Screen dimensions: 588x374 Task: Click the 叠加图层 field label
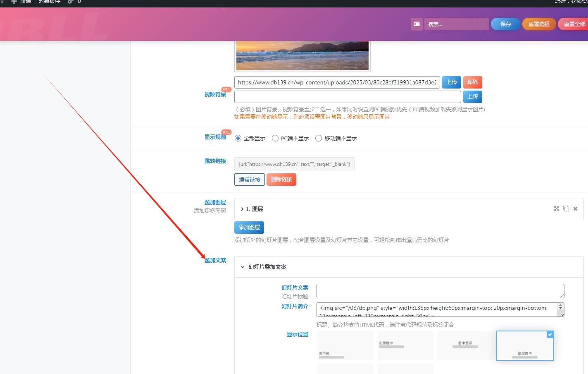215,202
